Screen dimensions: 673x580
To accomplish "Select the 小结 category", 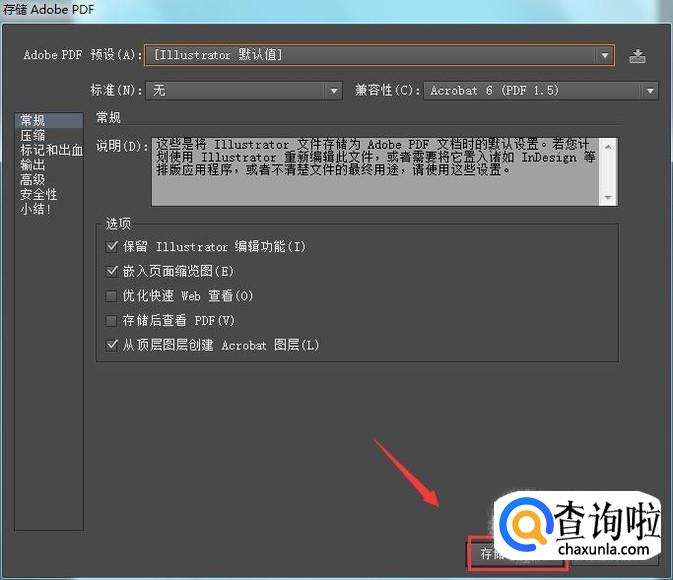I will 36,209.
